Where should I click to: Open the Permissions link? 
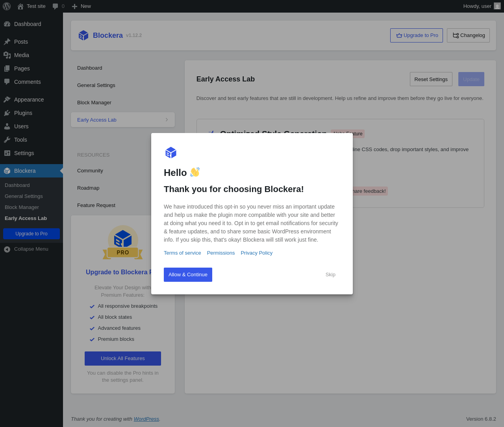coord(221,253)
